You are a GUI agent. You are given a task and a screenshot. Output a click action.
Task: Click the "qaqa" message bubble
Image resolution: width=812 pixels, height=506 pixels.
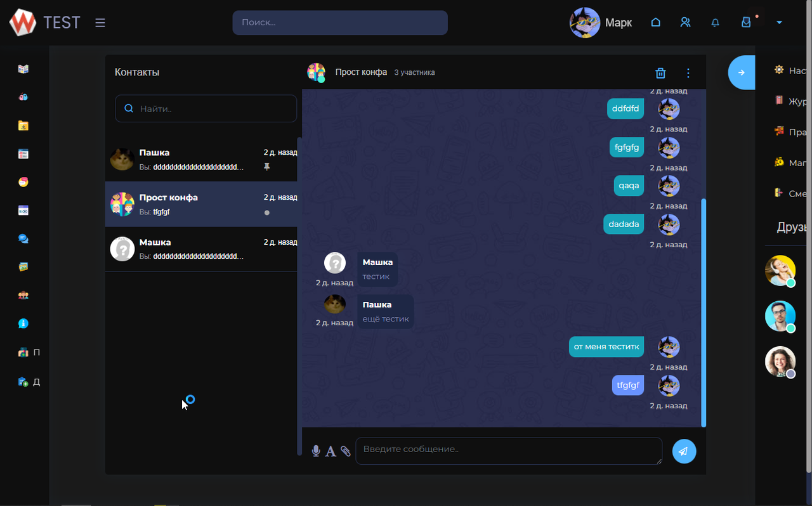tap(629, 185)
